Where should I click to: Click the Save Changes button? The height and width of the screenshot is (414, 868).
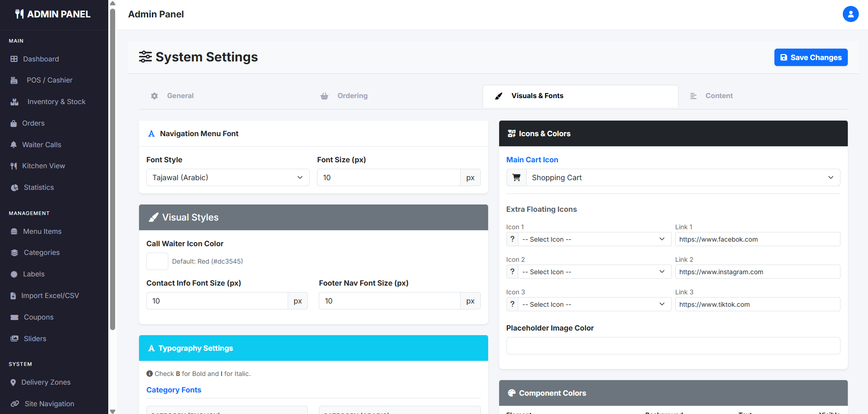(x=811, y=57)
